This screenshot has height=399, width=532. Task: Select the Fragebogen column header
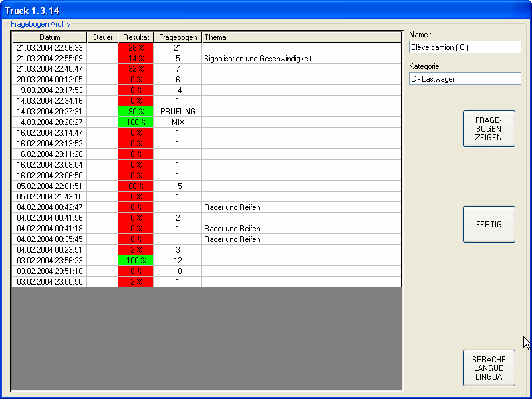[x=178, y=37]
